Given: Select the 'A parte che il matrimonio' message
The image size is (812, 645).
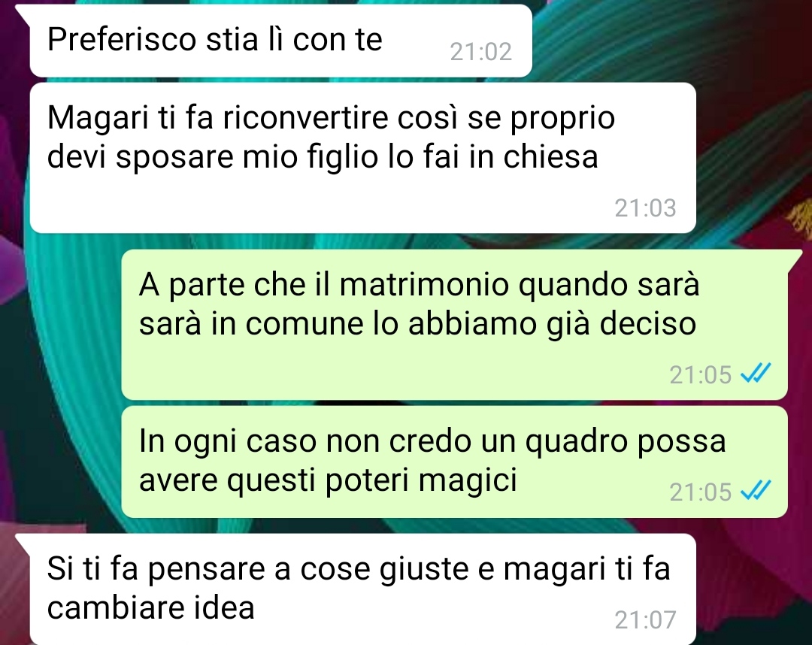Looking at the screenshot, I should coord(454,325).
